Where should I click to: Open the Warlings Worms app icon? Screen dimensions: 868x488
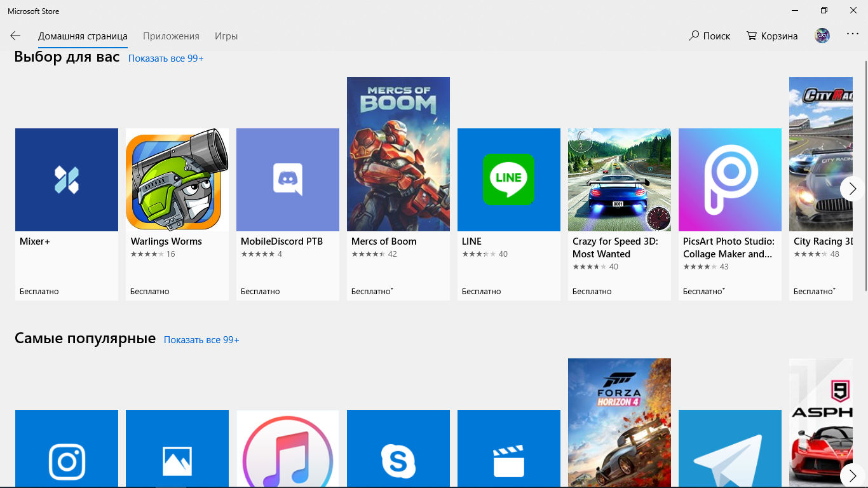tap(177, 180)
